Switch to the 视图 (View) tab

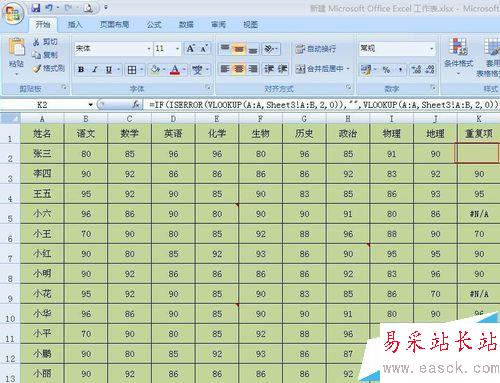(x=250, y=24)
